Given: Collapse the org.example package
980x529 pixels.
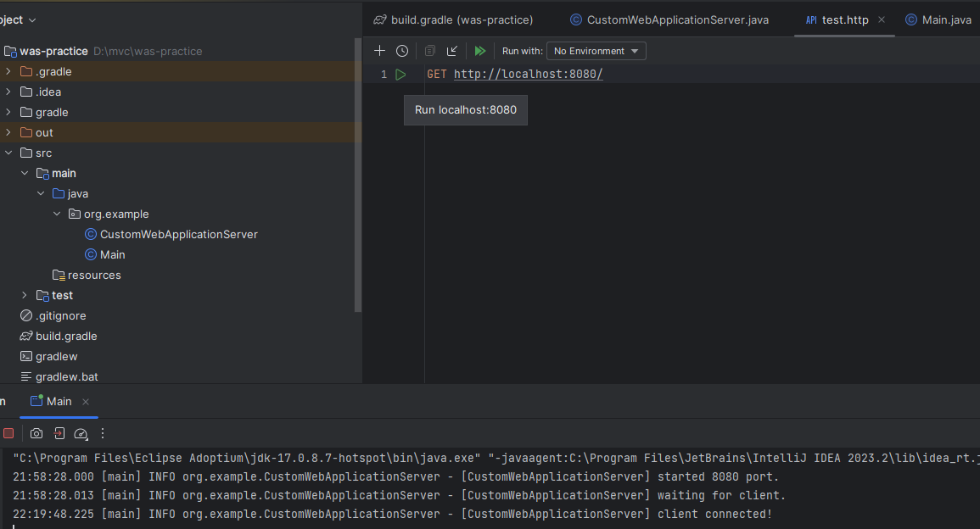Looking at the screenshot, I should tap(57, 214).
